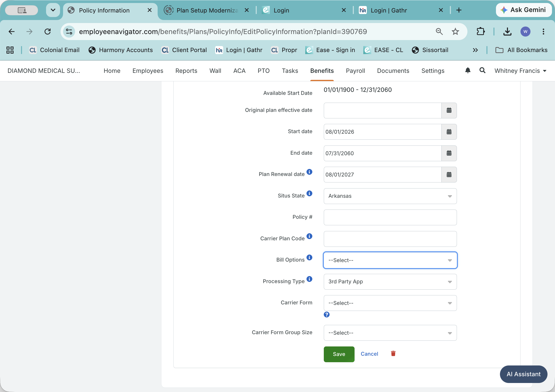
Task: Open the Chrome profile avatar
Action: (x=525, y=32)
